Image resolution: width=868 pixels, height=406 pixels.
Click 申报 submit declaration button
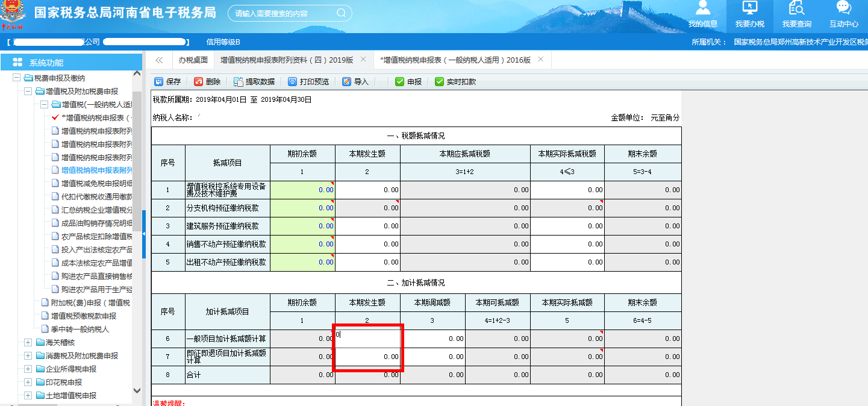click(408, 82)
